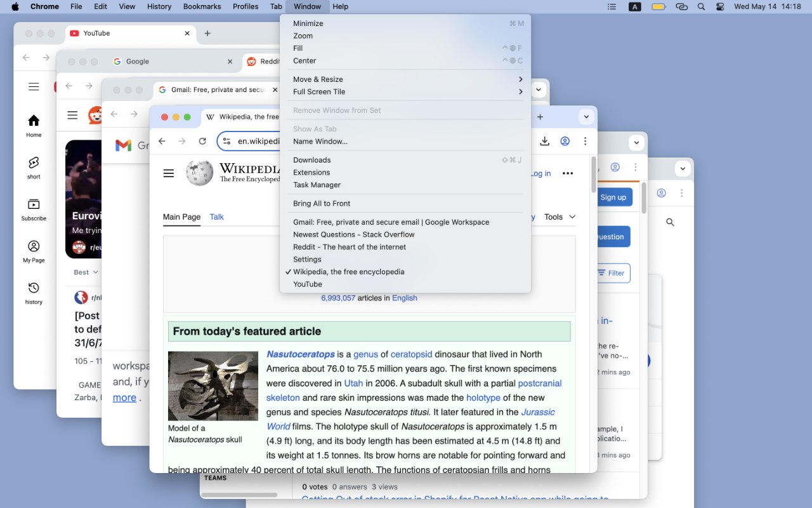Click the battery status icon
The height and width of the screenshot is (508, 812).
click(658, 6)
